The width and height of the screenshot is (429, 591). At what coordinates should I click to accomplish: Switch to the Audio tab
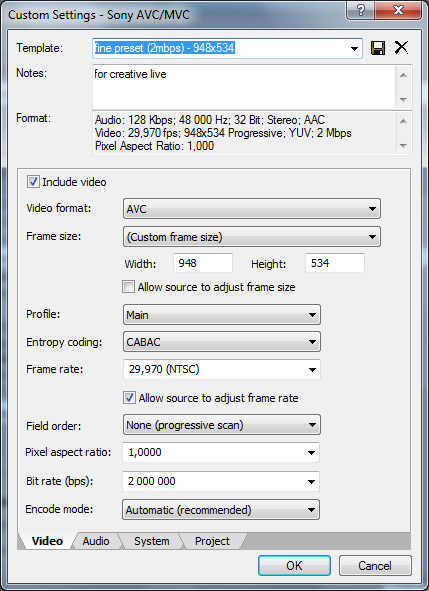96,541
